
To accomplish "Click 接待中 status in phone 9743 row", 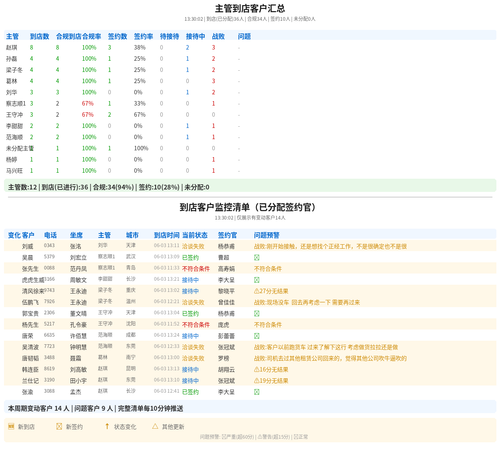I will pos(190,291).
